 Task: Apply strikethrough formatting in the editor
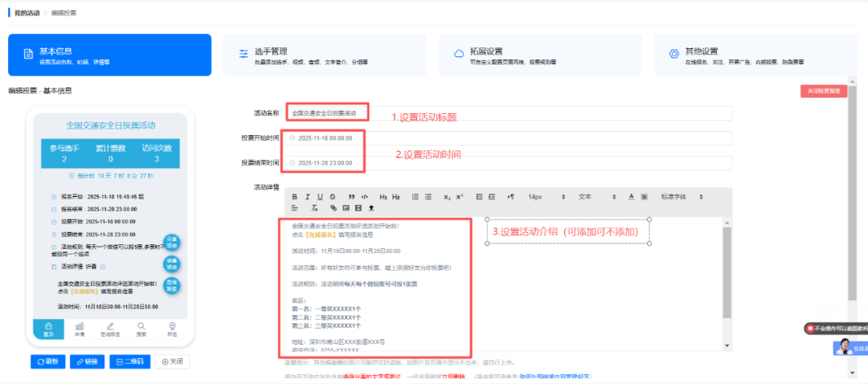[x=332, y=197]
